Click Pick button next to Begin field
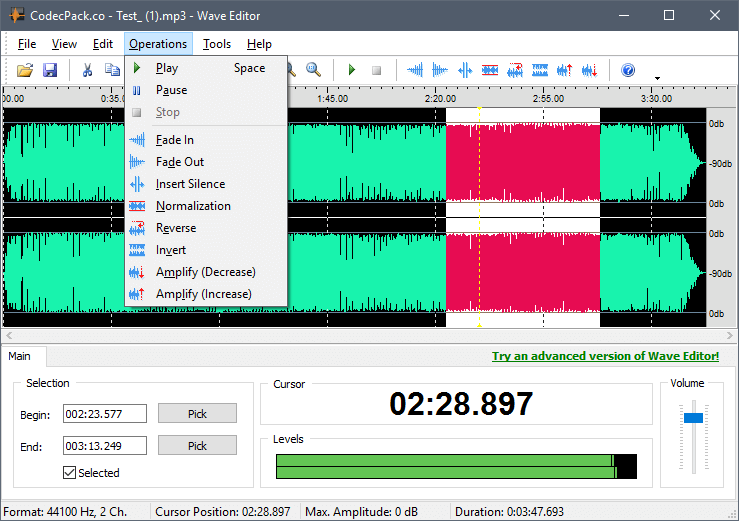This screenshot has width=739, height=521. 197,414
